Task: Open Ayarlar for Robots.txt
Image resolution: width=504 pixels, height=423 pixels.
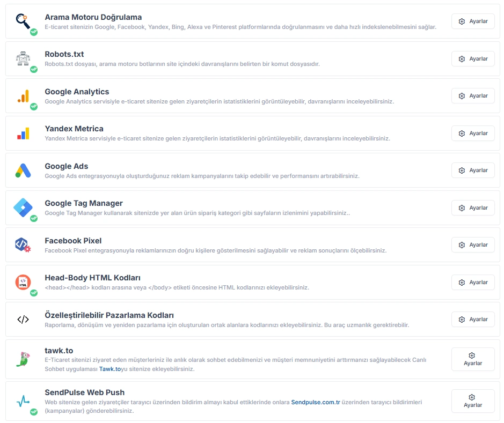Action: (x=473, y=59)
